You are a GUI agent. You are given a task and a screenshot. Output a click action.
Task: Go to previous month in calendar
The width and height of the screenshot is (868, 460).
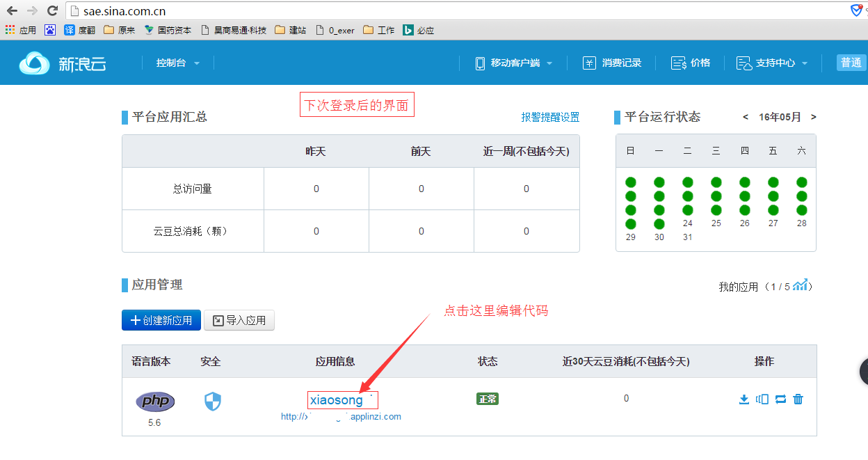pyautogui.click(x=746, y=117)
